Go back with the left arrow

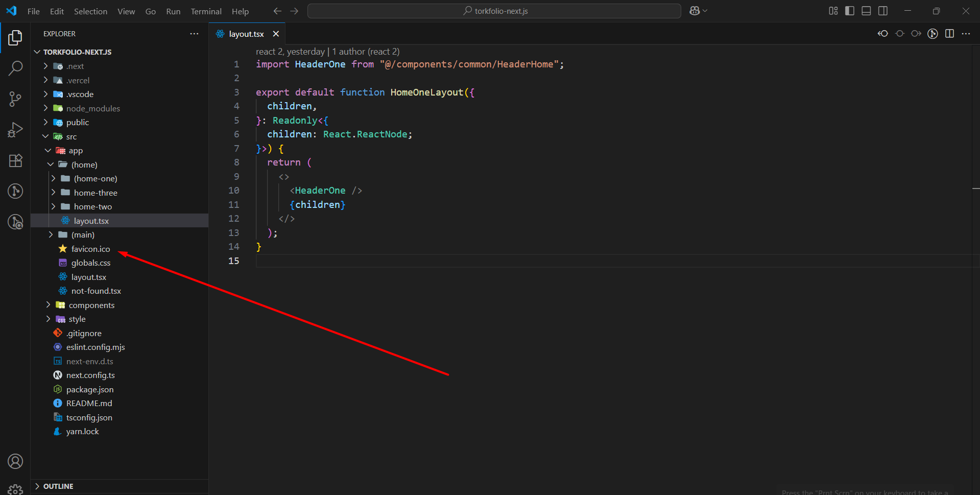[x=277, y=11]
